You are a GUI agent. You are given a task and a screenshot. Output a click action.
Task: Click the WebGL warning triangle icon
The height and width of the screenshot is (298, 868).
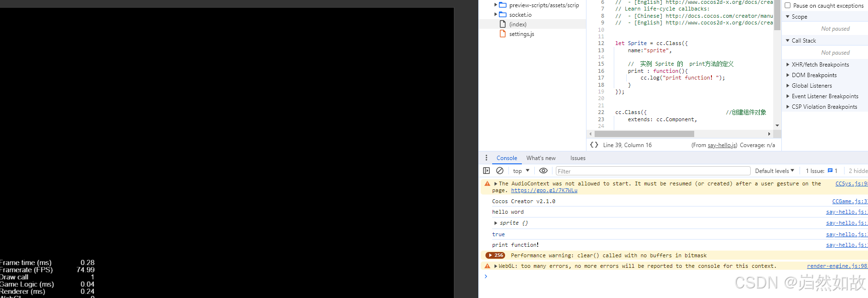tap(487, 266)
